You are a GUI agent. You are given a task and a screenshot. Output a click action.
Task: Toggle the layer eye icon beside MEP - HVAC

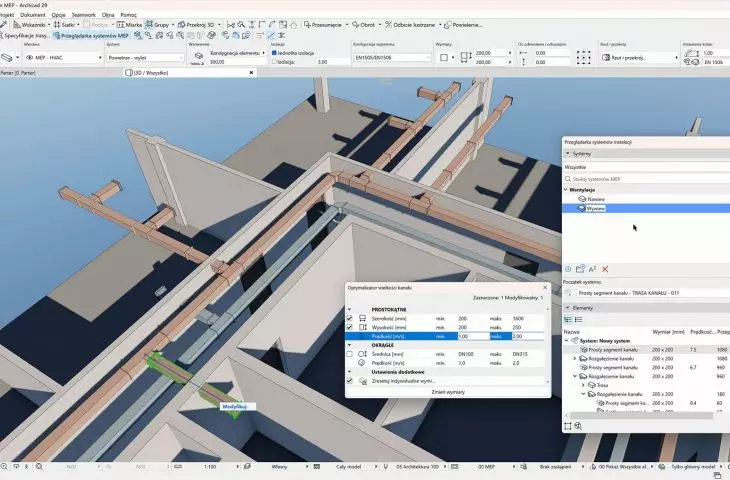point(29,58)
